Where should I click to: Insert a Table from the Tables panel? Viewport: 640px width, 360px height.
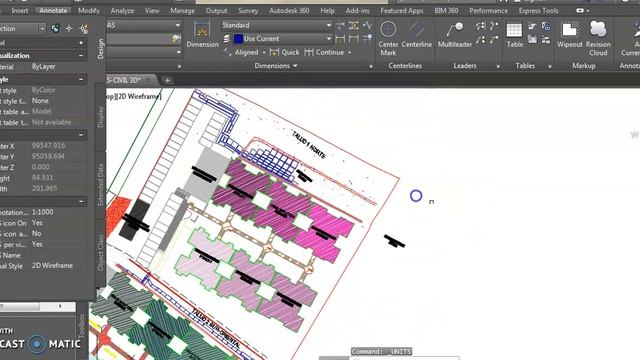(514, 34)
